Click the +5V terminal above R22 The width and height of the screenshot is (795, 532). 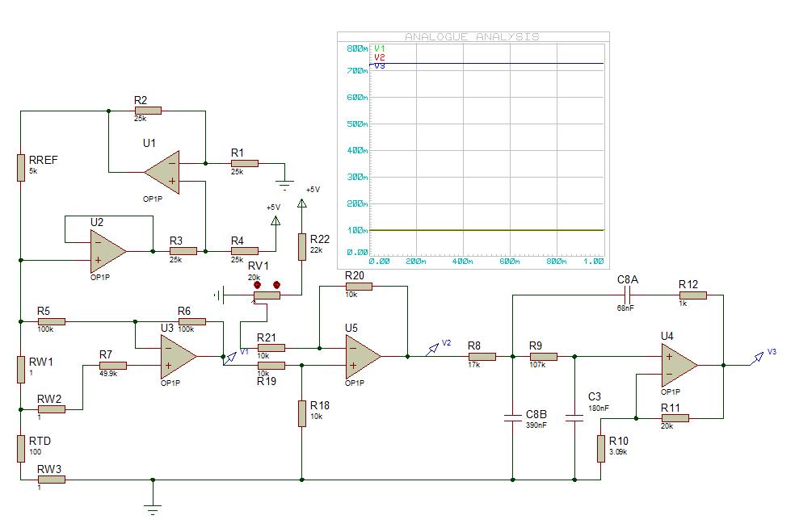(301, 203)
